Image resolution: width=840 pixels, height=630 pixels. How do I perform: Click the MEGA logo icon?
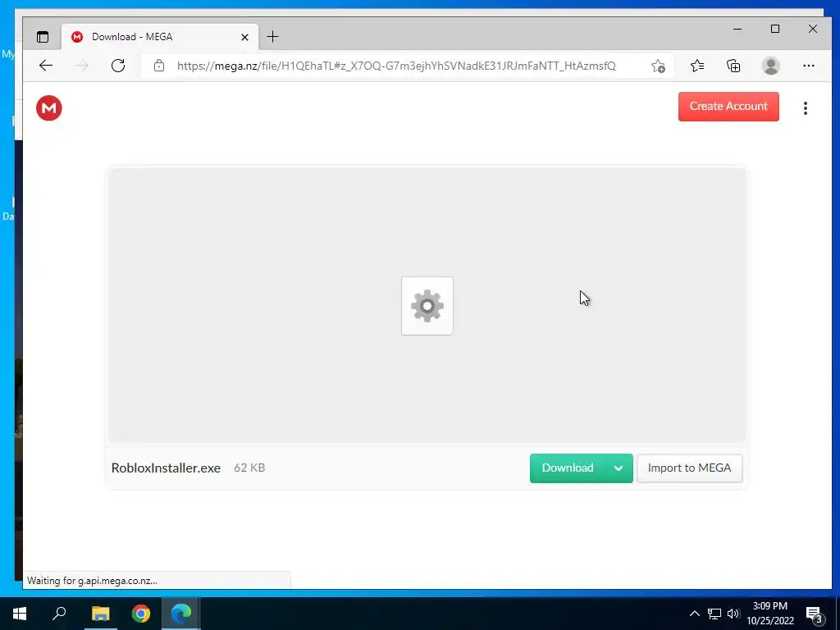tap(48, 107)
